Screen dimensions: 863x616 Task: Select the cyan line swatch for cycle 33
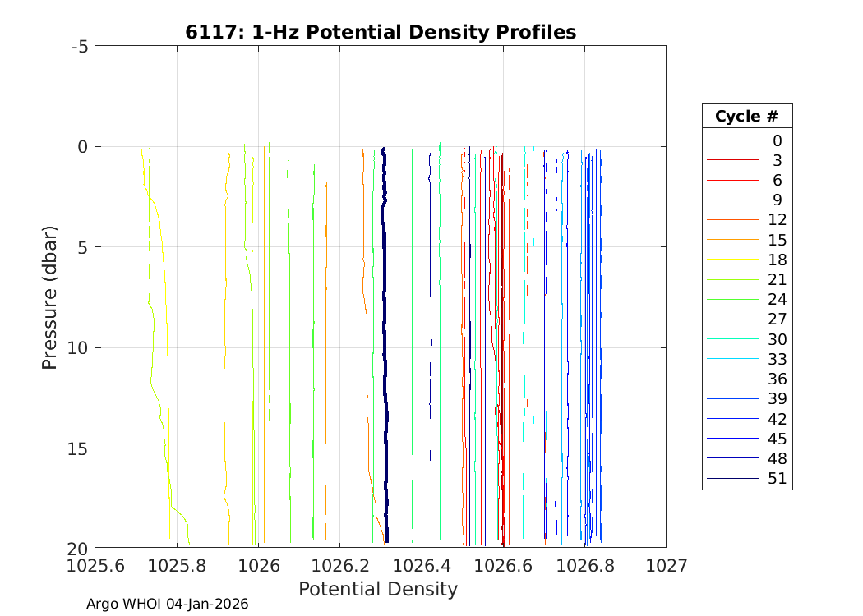click(731, 359)
